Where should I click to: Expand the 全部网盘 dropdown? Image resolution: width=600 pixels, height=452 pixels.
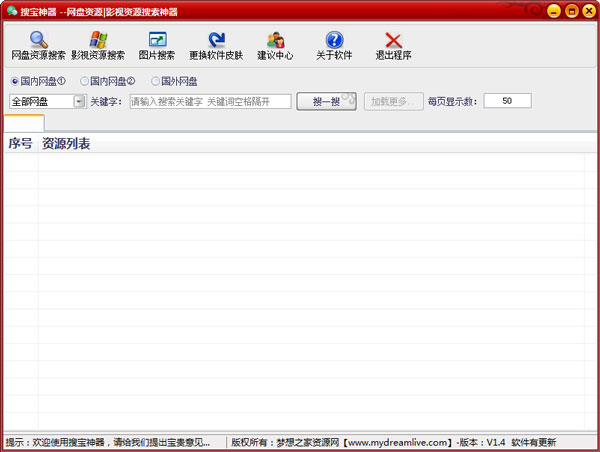pyautogui.click(x=80, y=101)
